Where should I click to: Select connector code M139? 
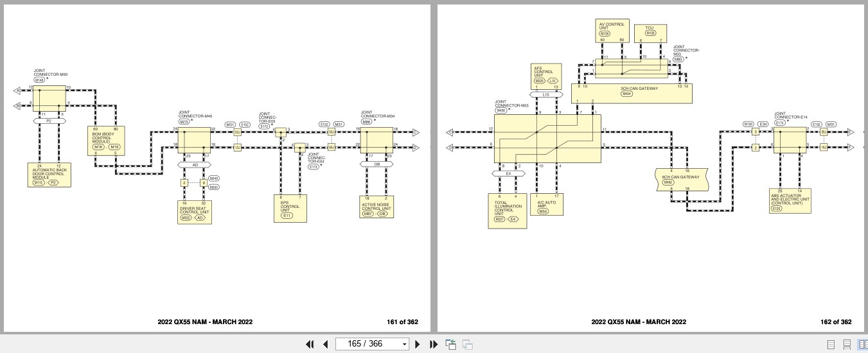click(x=606, y=33)
